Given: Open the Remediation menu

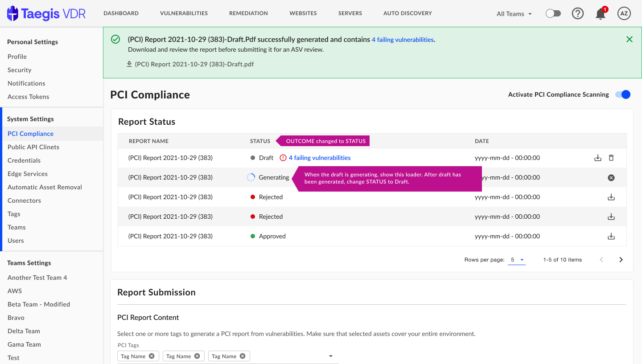Looking at the screenshot, I should 248,13.
